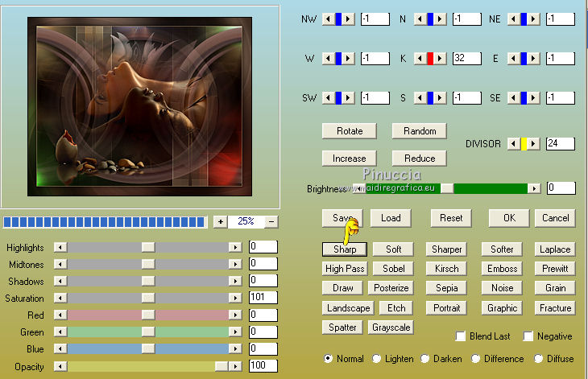Click the Red slider thumb
The width and height of the screenshot is (588, 379).
(148, 315)
